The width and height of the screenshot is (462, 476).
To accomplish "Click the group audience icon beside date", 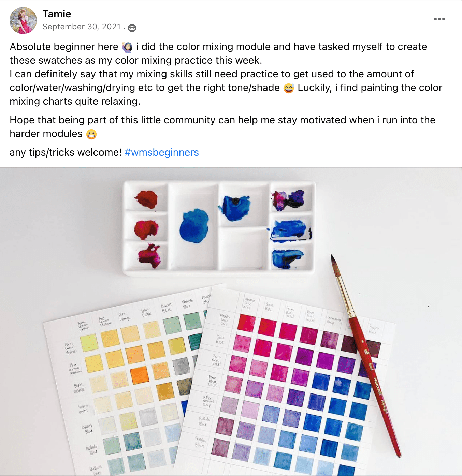I will pyautogui.click(x=132, y=28).
